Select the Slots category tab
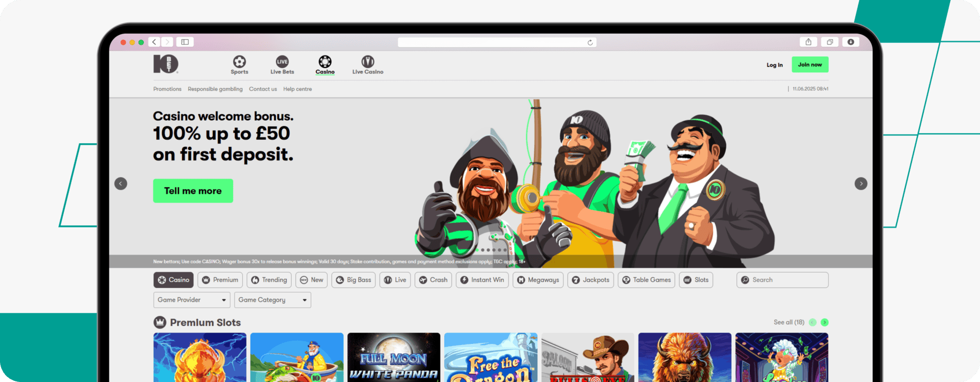The image size is (980, 382). [696, 280]
